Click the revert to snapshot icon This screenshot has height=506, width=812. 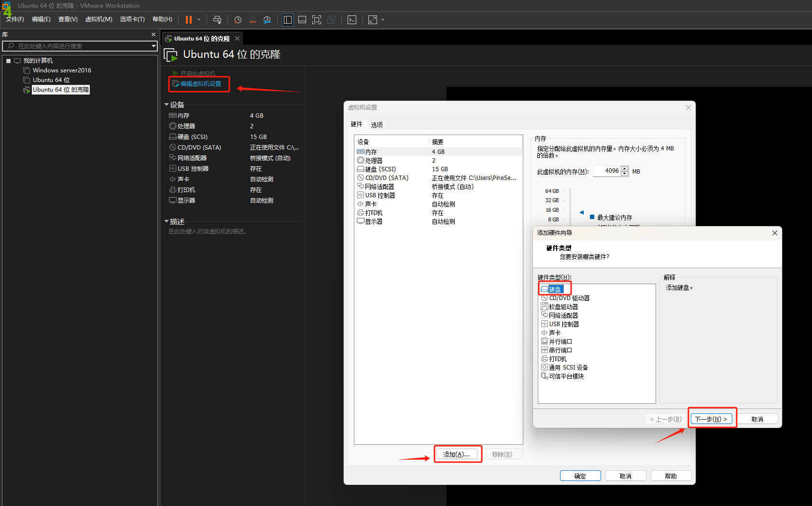pos(252,20)
